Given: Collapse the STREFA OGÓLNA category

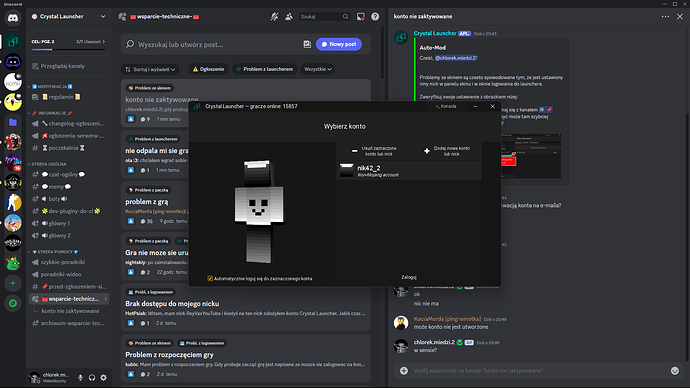Looking at the screenshot, I should [x=48, y=164].
